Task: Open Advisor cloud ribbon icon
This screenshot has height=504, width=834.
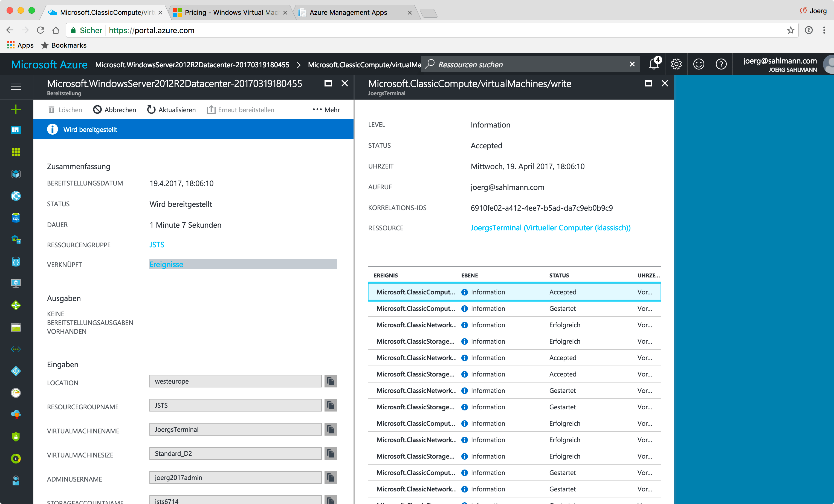Action: click(x=16, y=415)
